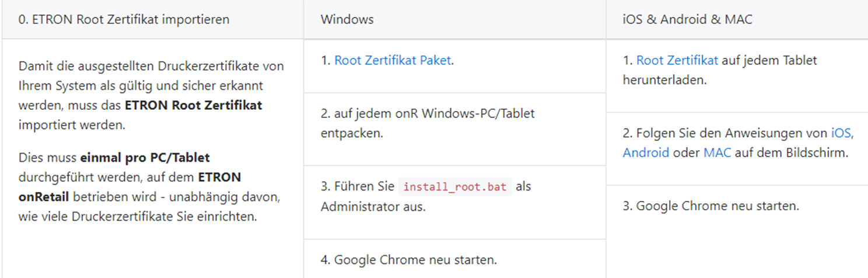The height and width of the screenshot is (278, 868).
Task: Click text 'wie viele Druckerzertifikate Sie einrichten'
Action: 138,217
